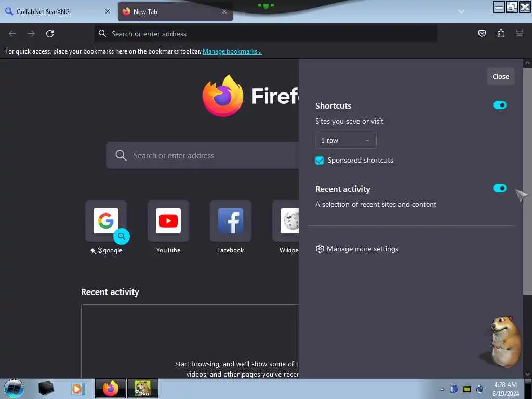Click the magnifier icon in the page search box
This screenshot has height=399, width=532.
(x=121, y=155)
